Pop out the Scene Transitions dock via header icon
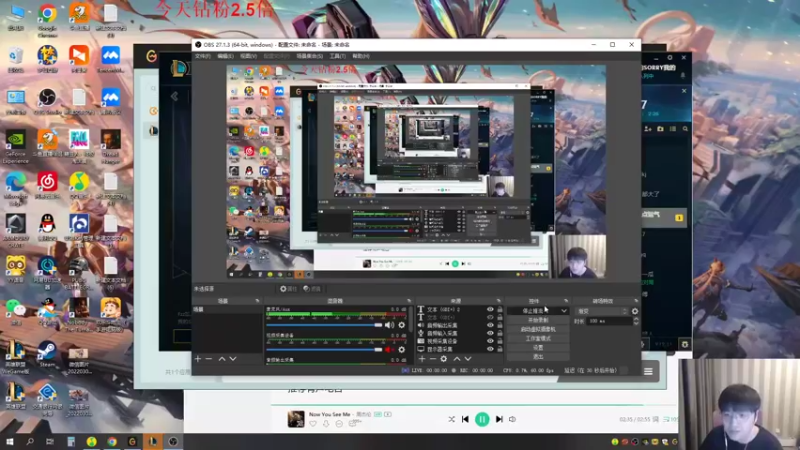Screen dimensions: 800x450 tap(636, 301)
